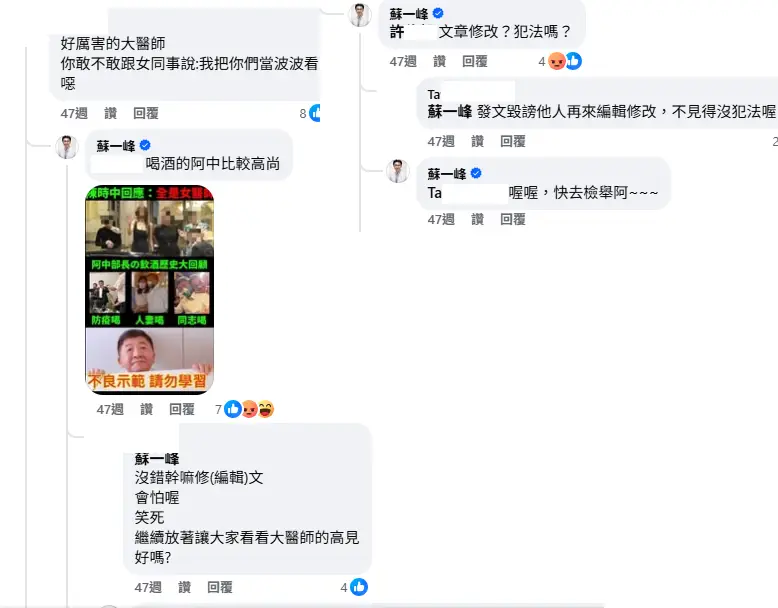Open the avatar beside the 快去檢舉阿 reply
This screenshot has width=778, height=608.
(397, 171)
